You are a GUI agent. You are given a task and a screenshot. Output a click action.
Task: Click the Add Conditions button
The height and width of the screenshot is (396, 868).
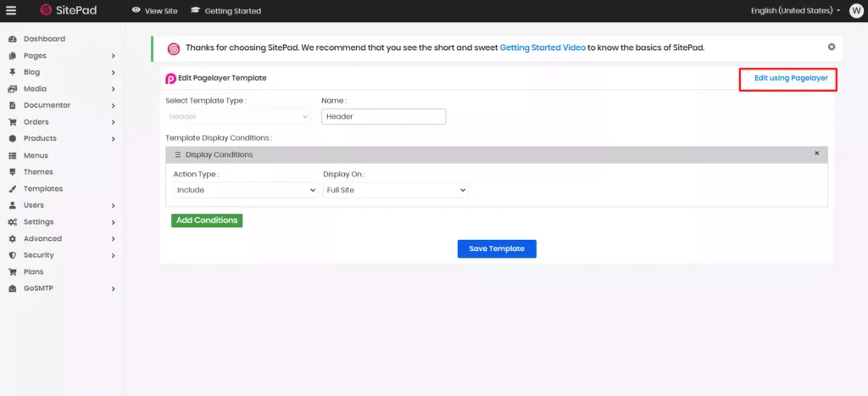pyautogui.click(x=207, y=220)
